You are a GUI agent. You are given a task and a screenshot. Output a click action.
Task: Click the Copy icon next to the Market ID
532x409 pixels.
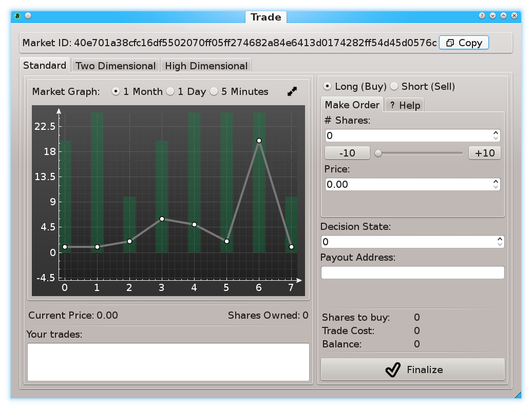coord(451,43)
